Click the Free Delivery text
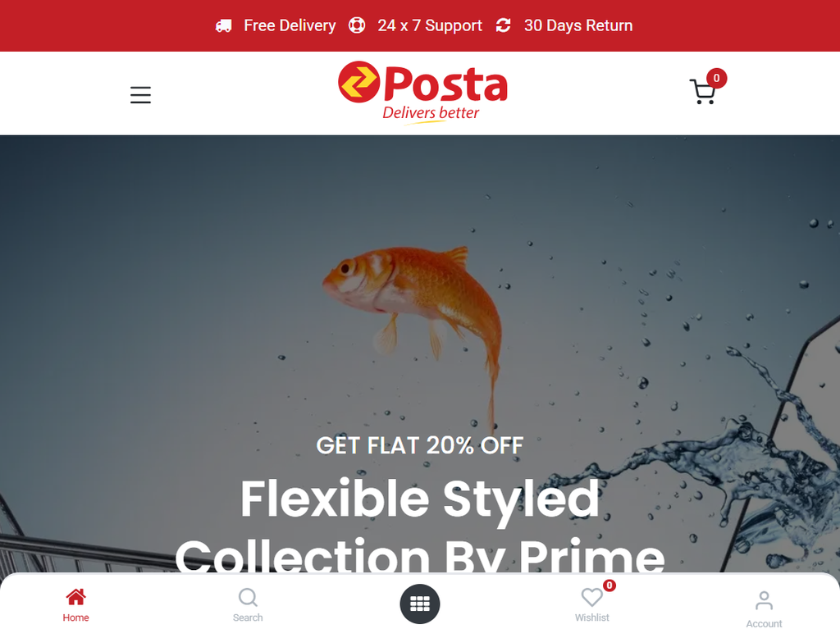This screenshot has height=638, width=840. (x=290, y=25)
